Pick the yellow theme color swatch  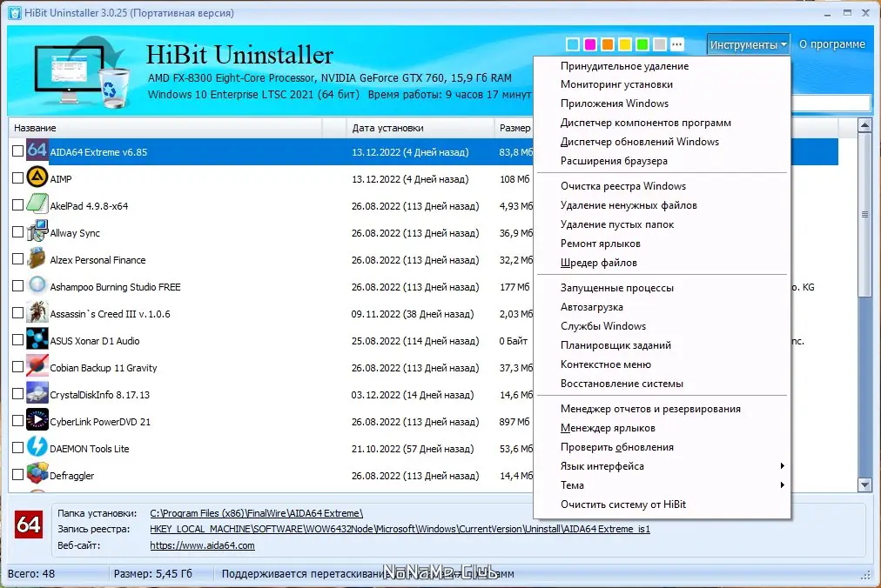pos(625,43)
